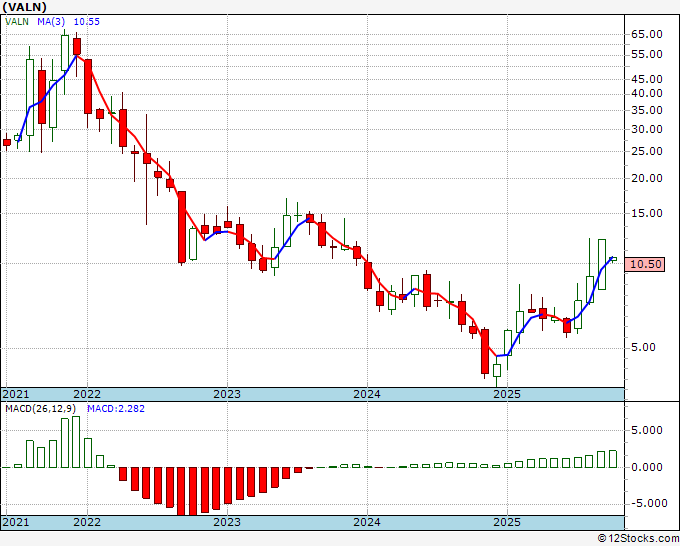Image resolution: width=680 pixels, height=546 pixels.
Task: Click 2025 on the price chart timeline
Action: point(507,394)
